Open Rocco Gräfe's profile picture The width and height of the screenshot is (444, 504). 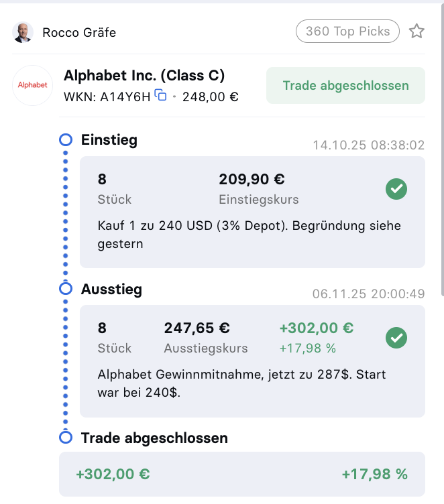23,32
